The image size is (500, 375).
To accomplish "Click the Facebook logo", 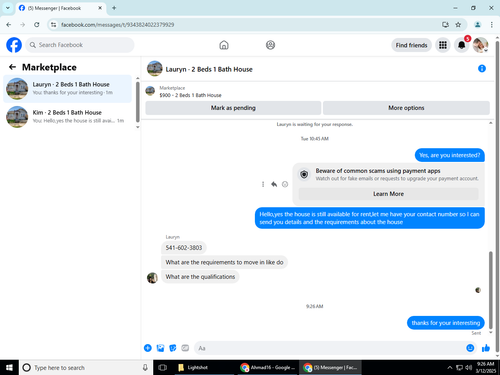I will (x=14, y=45).
